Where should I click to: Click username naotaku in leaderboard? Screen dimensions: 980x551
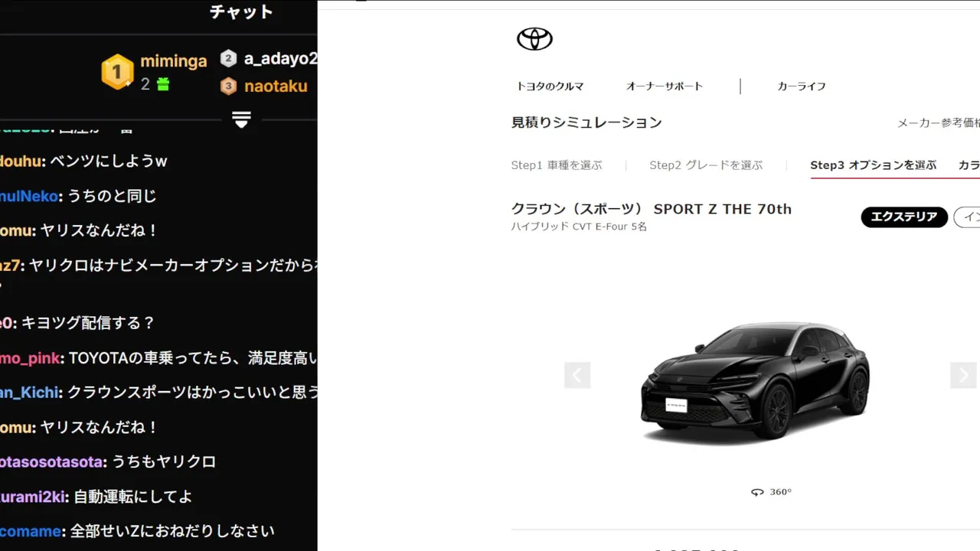click(x=276, y=86)
